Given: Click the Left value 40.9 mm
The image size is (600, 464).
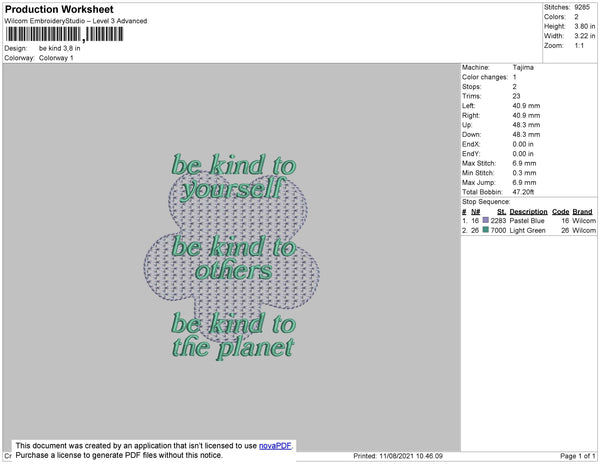Looking at the screenshot, I should tap(526, 106).
